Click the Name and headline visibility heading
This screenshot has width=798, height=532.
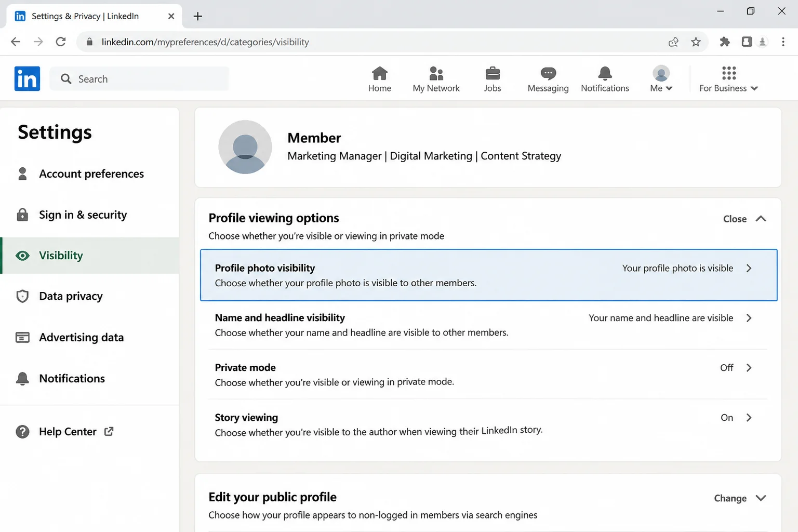280,318
